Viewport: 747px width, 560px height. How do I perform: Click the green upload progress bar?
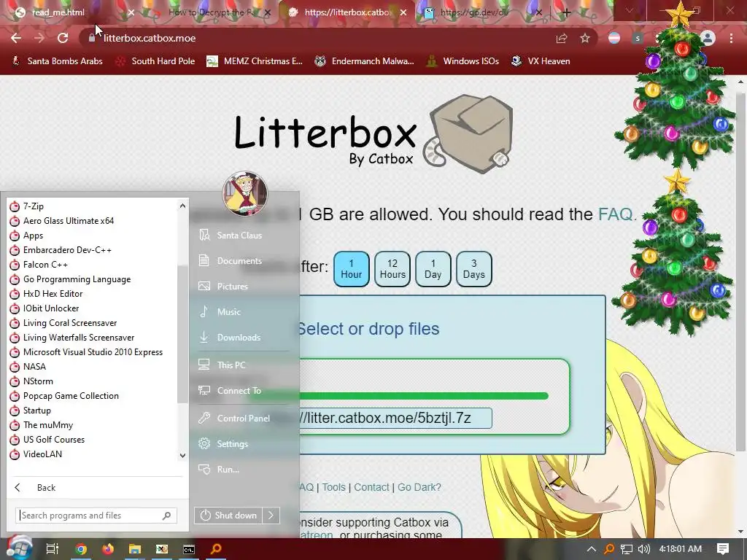click(424, 396)
